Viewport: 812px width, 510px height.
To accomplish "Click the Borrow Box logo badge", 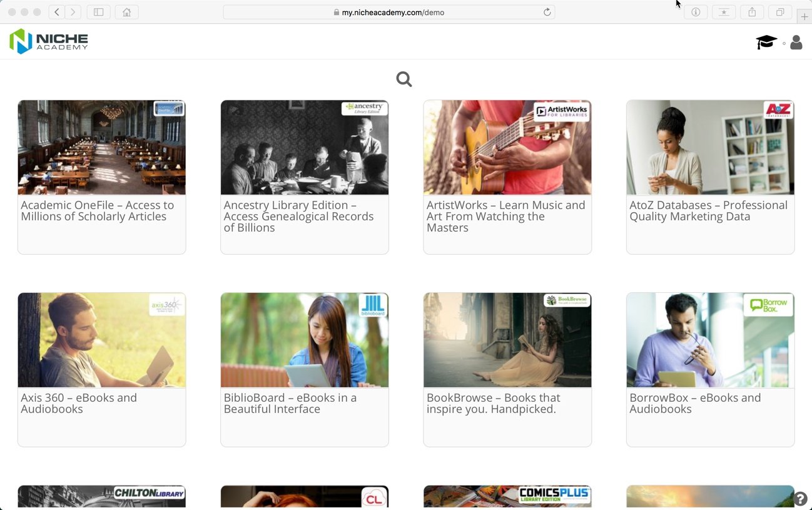I will (768, 305).
